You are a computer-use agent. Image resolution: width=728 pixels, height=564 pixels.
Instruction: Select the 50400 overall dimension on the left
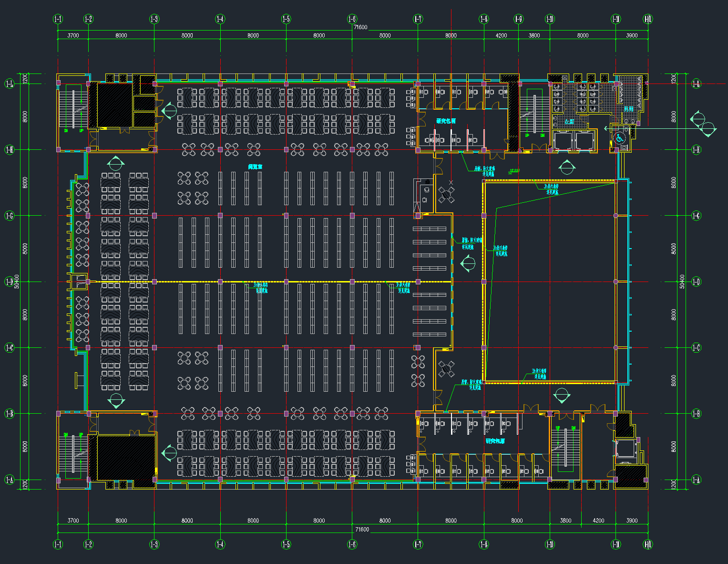coord(17,282)
